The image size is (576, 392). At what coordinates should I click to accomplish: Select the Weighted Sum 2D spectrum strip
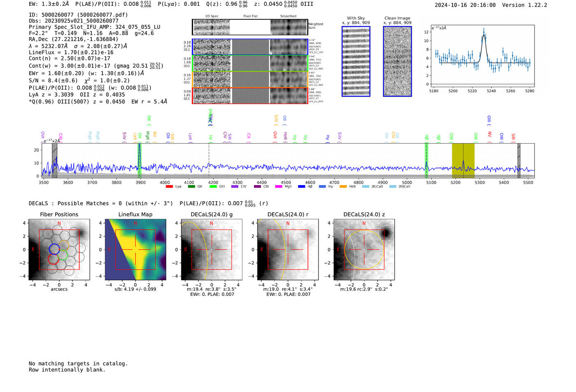click(x=250, y=27)
